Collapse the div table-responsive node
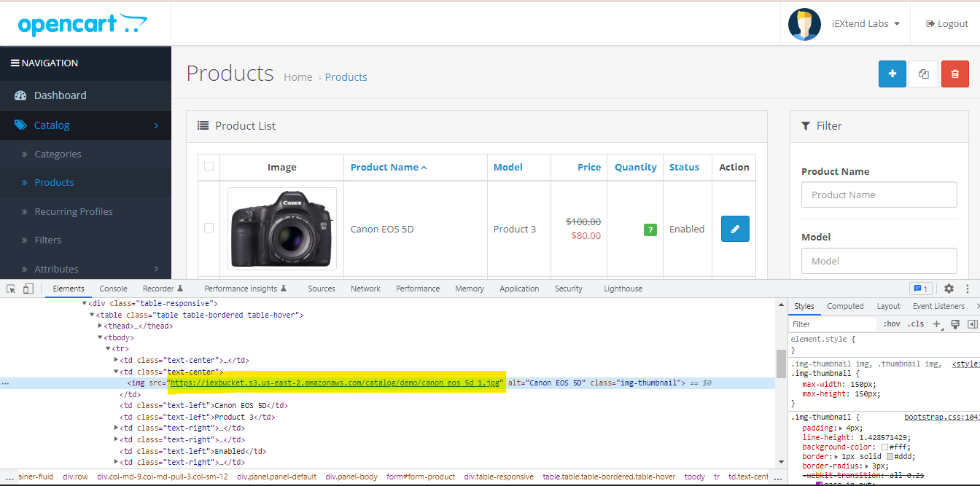Screen dimensions: 980x486 84,303
